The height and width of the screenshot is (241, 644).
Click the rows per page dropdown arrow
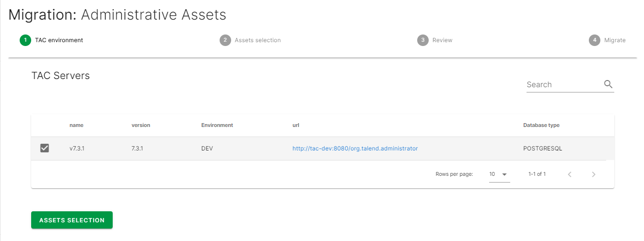pyautogui.click(x=504, y=174)
